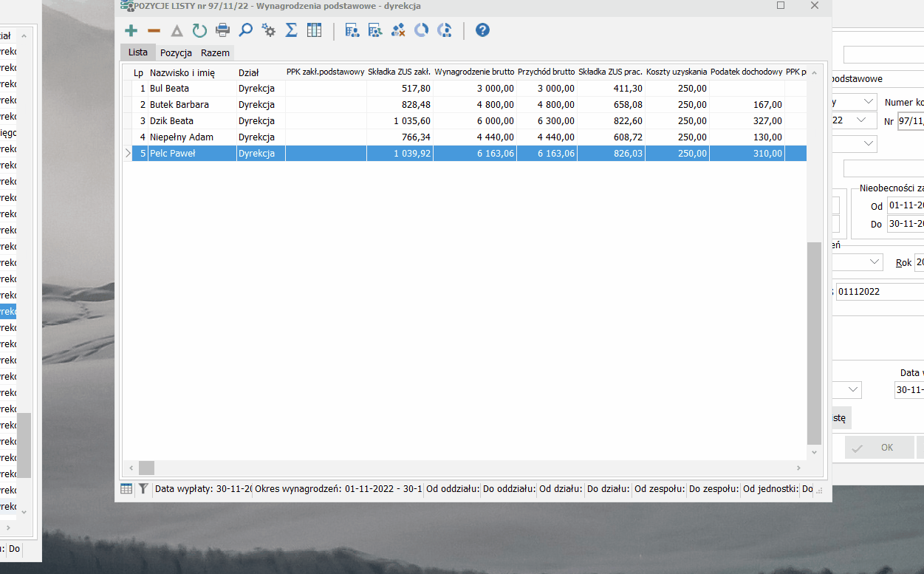This screenshot has width=924, height=574.
Task: Open settings via the gears icon
Action: click(268, 30)
